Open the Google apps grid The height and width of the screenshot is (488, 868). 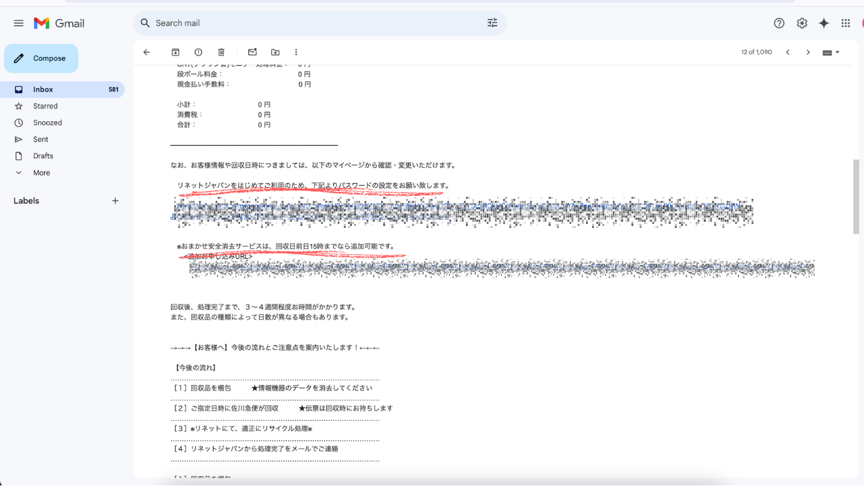[x=846, y=23]
